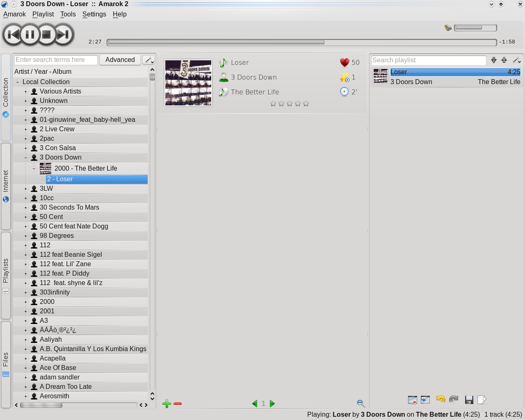Go to previous context page, green left arrow

pyautogui.click(x=255, y=404)
